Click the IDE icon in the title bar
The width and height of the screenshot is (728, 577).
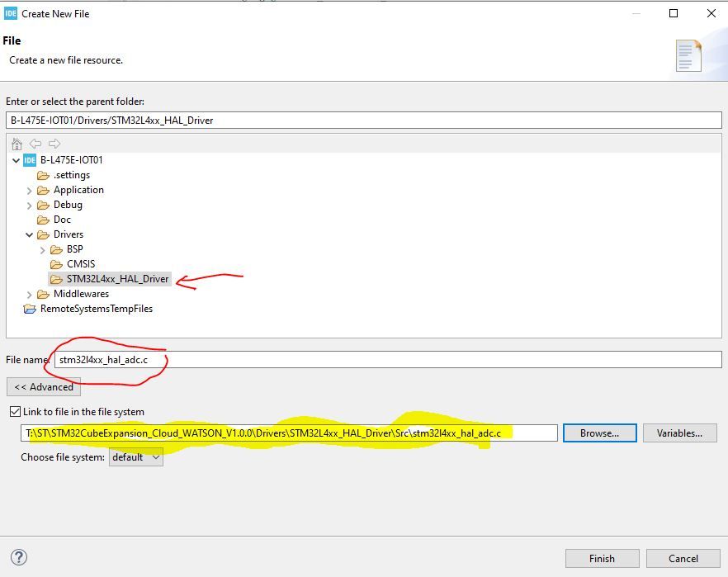click(x=10, y=13)
